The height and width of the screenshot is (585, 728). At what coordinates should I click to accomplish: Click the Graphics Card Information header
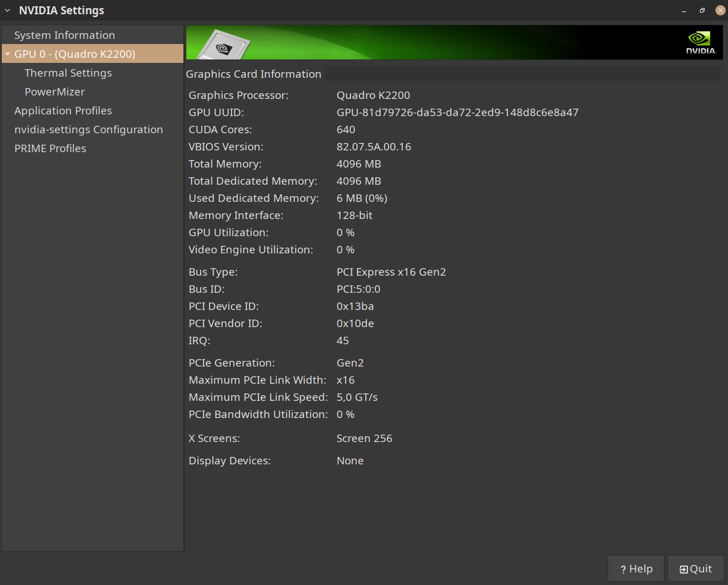[x=253, y=74]
